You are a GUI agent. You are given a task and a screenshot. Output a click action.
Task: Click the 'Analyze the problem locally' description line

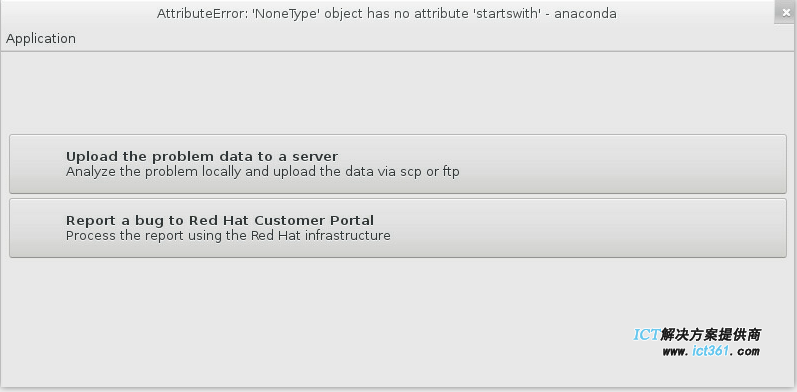[x=262, y=172]
